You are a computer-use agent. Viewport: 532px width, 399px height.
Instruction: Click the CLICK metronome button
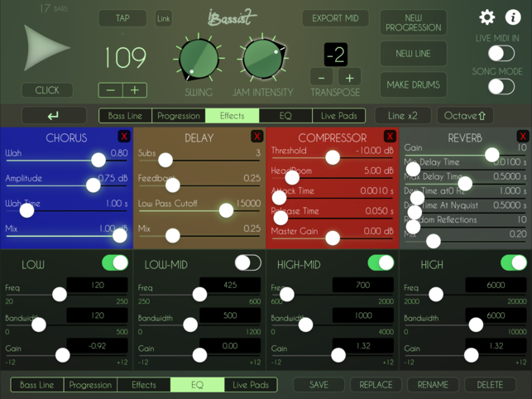click(x=47, y=90)
